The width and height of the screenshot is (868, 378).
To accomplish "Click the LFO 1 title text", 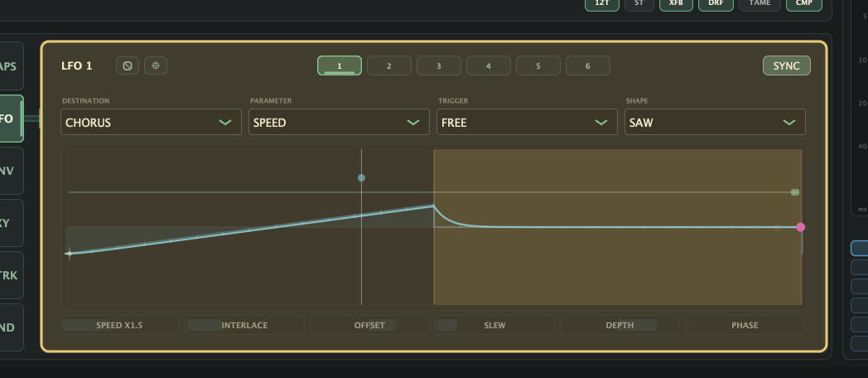I will 77,66.
